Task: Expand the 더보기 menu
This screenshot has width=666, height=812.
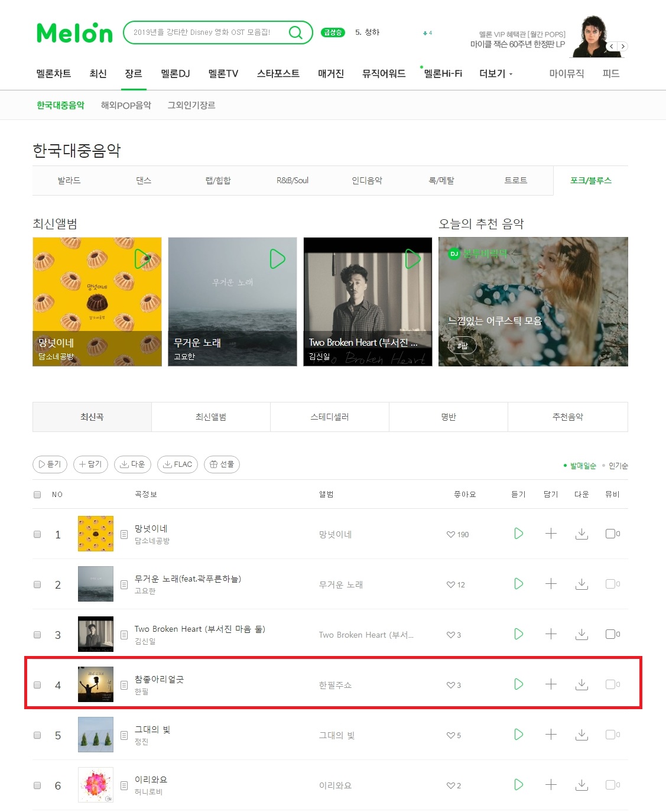Action: (496, 74)
